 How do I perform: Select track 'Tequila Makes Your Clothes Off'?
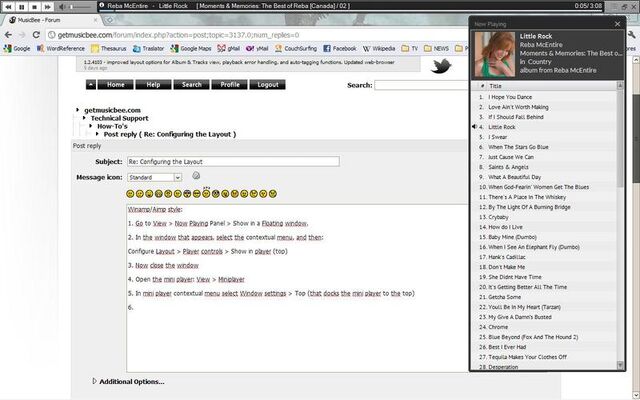tap(544, 357)
